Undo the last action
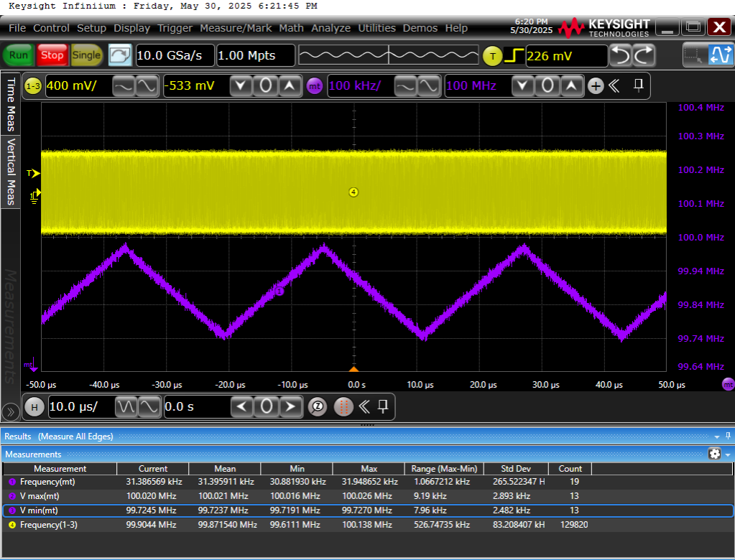 [x=621, y=55]
